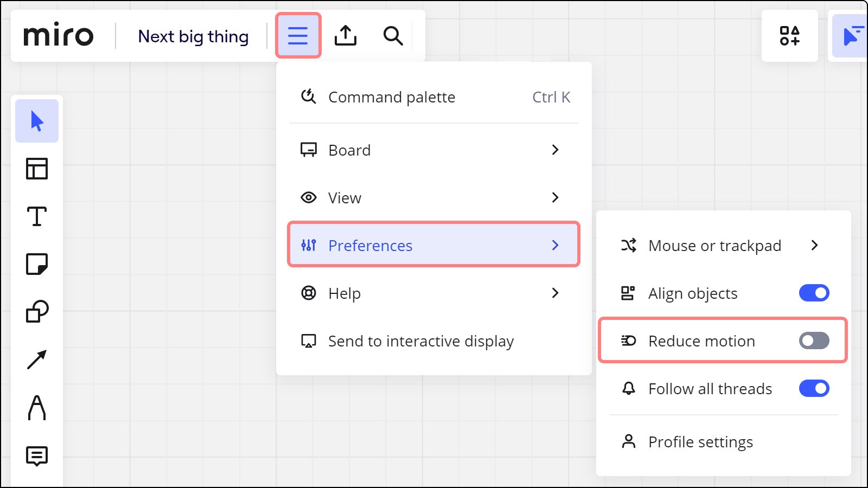Select the Text tool
Image resolution: width=868 pixels, height=488 pixels.
(x=37, y=216)
